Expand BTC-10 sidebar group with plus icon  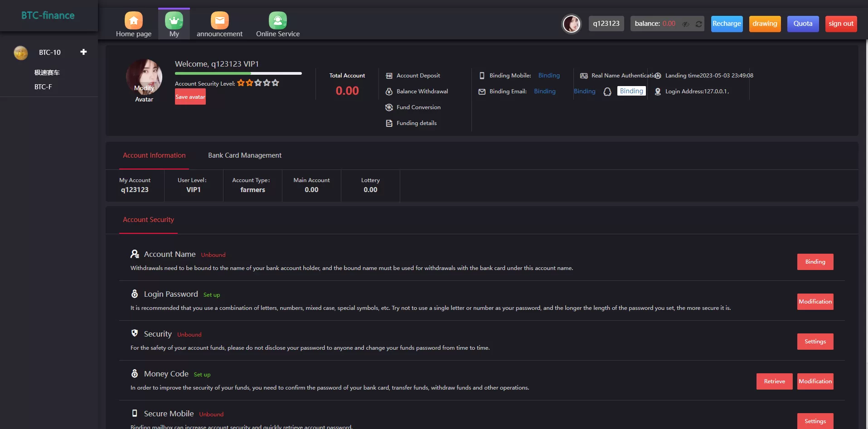coord(83,52)
